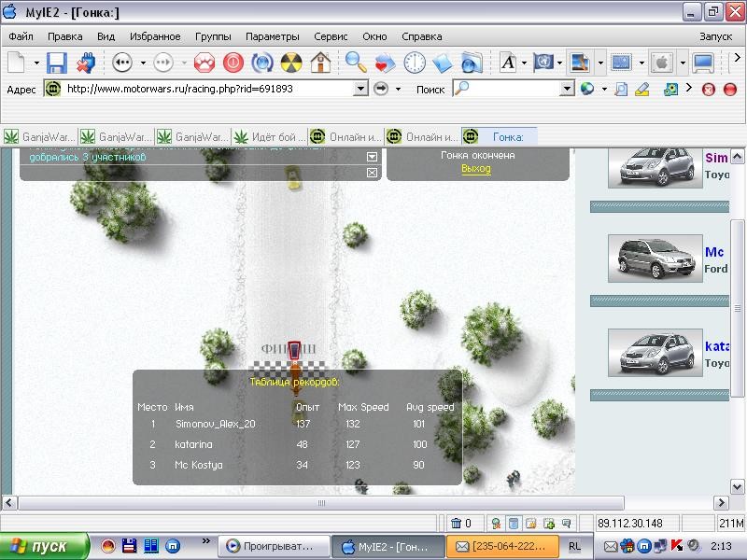Open dropdown arrow beside Back button
The width and height of the screenshot is (747, 560).
coord(143,63)
